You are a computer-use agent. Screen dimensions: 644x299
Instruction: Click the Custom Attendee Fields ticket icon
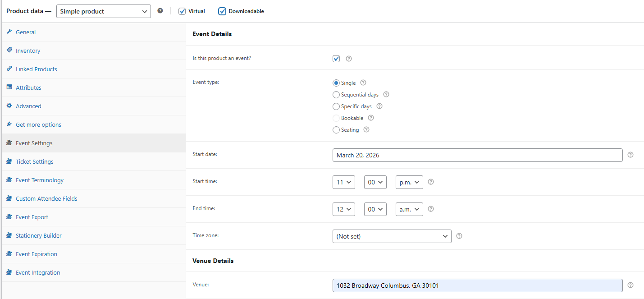[x=9, y=198]
